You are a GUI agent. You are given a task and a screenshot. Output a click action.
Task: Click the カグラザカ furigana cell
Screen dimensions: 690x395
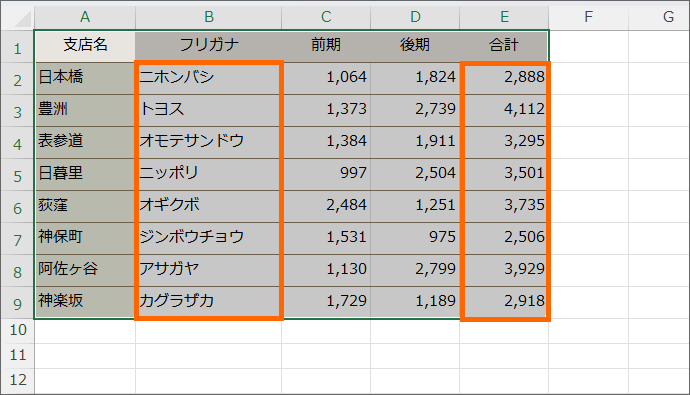209,303
